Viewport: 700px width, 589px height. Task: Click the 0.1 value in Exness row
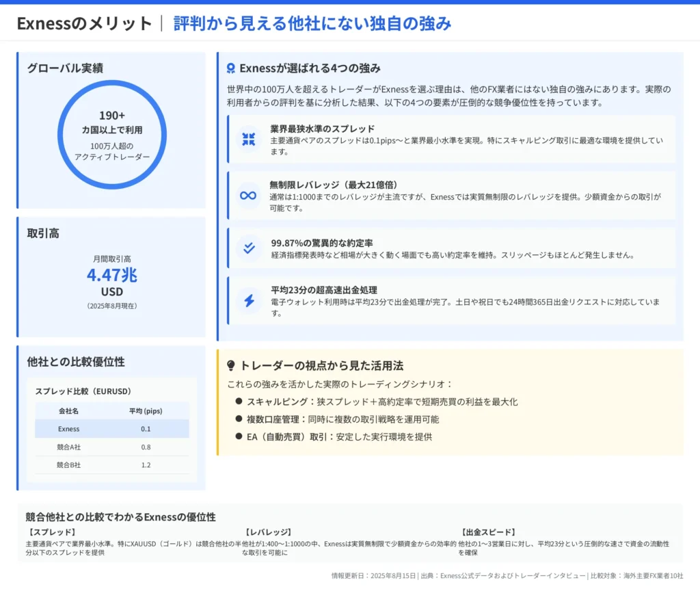146,428
